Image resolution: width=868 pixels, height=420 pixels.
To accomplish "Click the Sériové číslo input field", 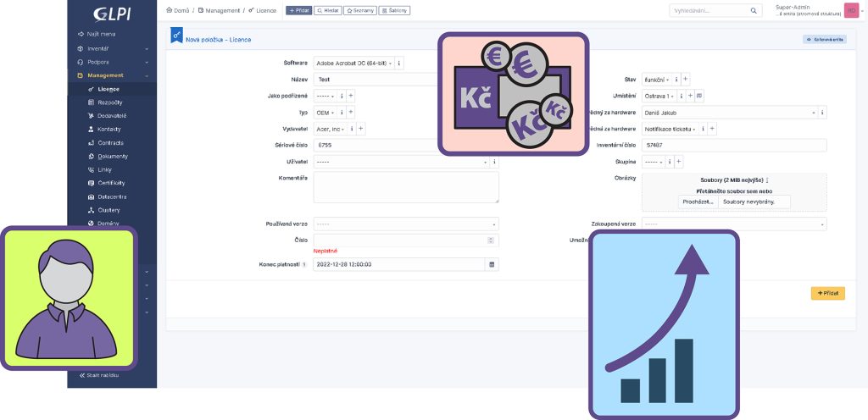I will (x=373, y=145).
